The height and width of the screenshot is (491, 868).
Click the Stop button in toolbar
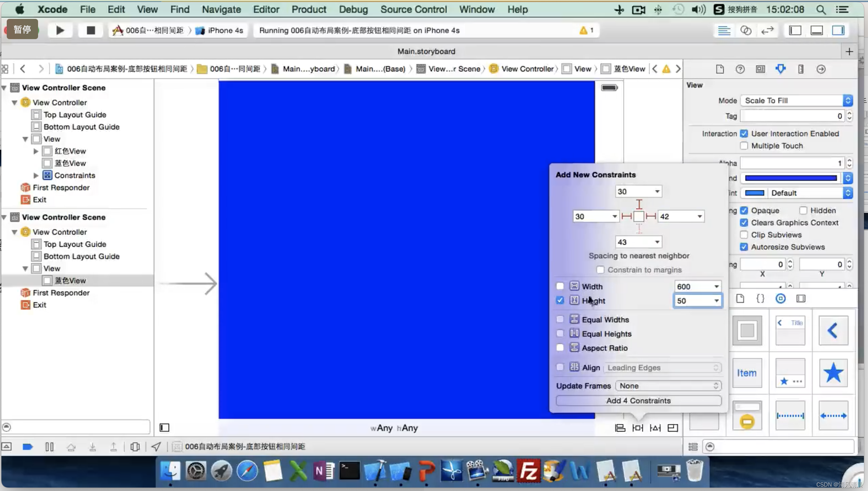(x=91, y=30)
